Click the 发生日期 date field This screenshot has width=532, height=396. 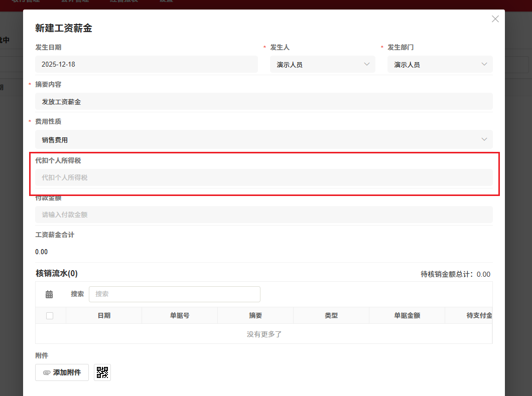pyautogui.click(x=146, y=64)
